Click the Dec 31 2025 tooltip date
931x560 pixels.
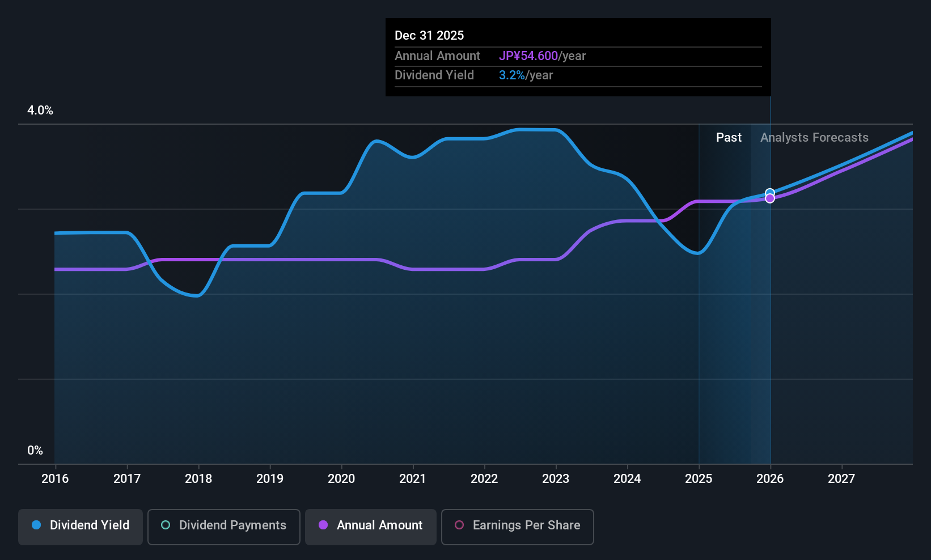point(429,36)
